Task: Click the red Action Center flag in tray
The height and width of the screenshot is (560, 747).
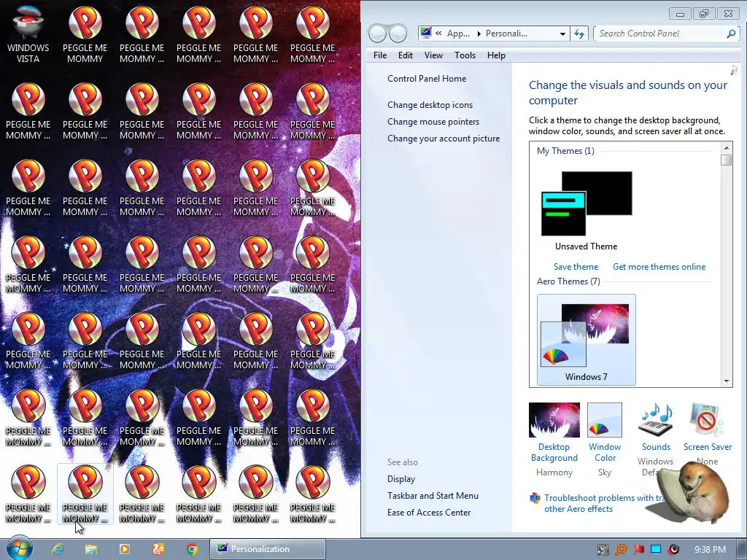Action: tap(638, 549)
